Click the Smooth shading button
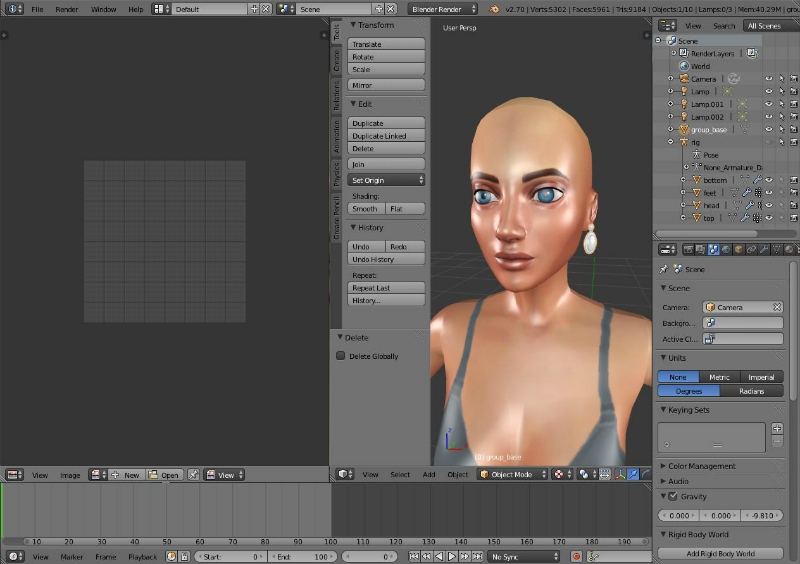Image resolution: width=800 pixels, height=564 pixels. 366,209
